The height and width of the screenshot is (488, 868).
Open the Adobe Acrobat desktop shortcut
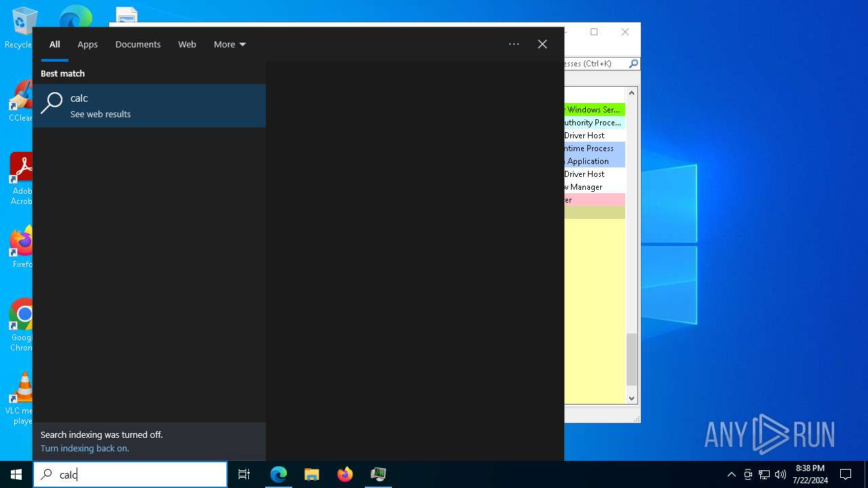(20, 178)
